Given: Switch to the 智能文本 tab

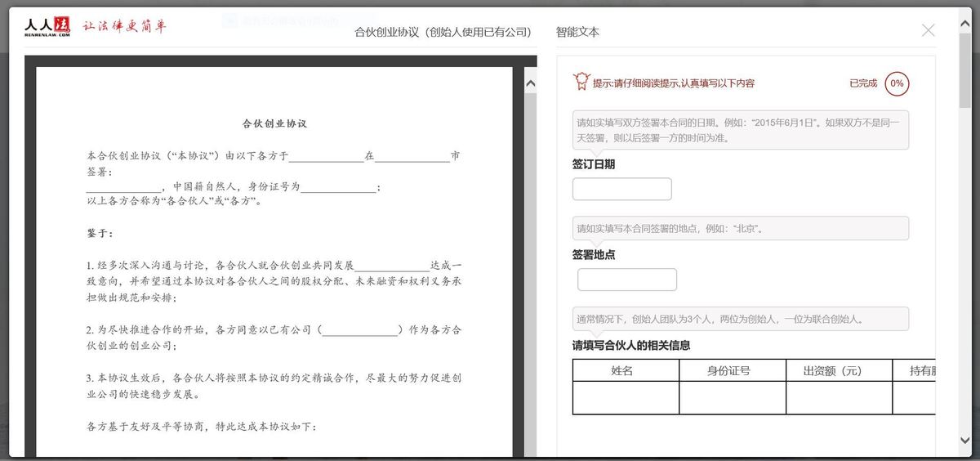Looking at the screenshot, I should coord(577,32).
